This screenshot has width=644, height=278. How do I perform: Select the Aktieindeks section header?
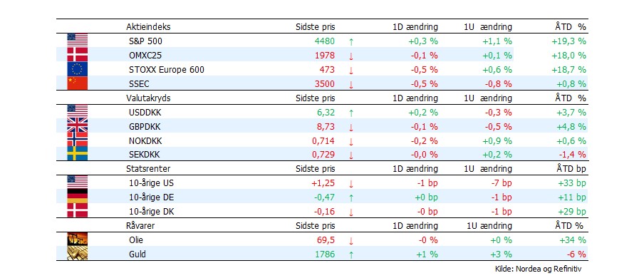(148, 27)
